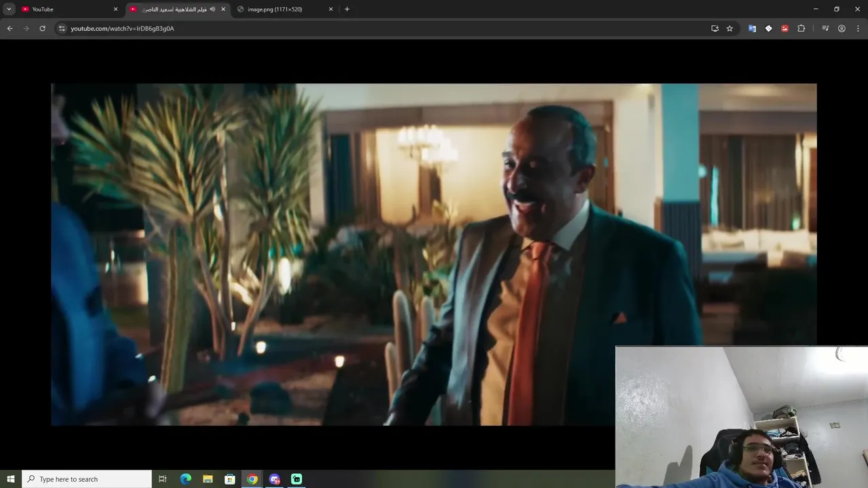Select Google Chrome on the taskbar
The image size is (868, 488).
pos(252,479)
